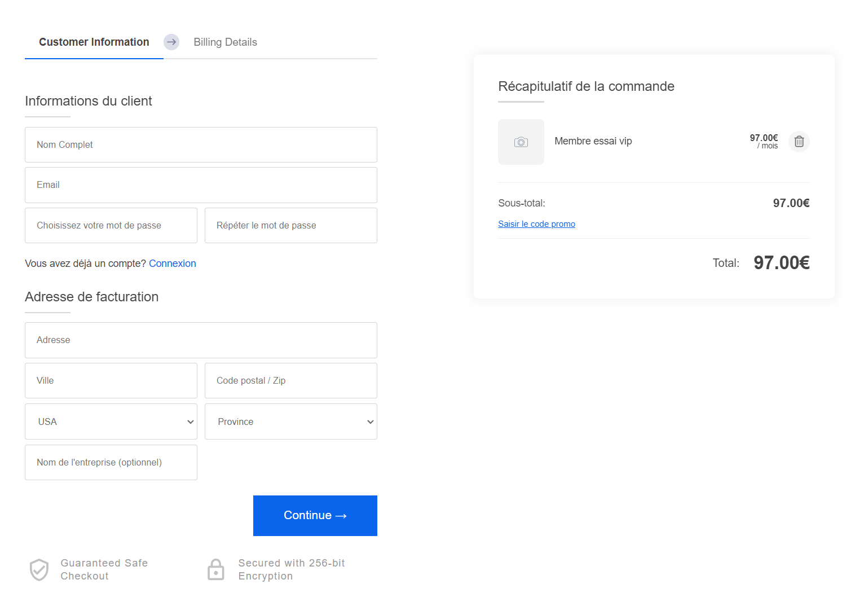
Task: Select the Code postal / Zip field
Action: pyautogui.click(x=290, y=381)
